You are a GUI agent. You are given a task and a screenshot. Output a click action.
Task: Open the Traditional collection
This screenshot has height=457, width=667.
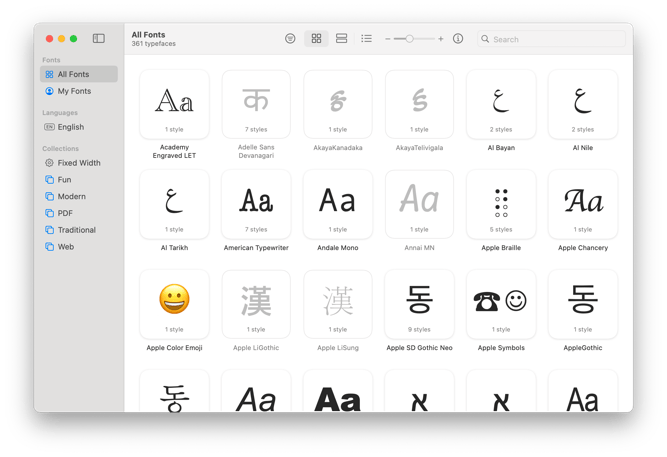point(79,230)
